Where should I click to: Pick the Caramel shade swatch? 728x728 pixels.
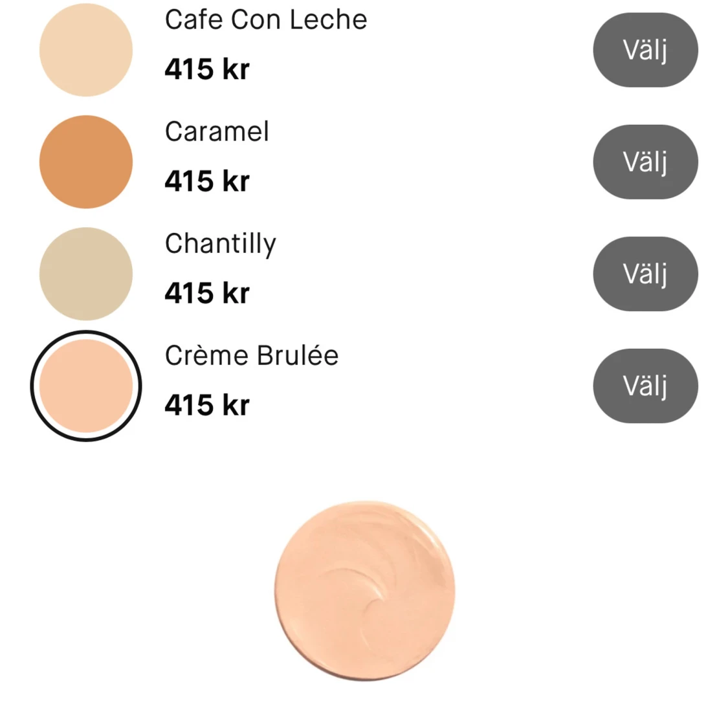[x=86, y=162]
